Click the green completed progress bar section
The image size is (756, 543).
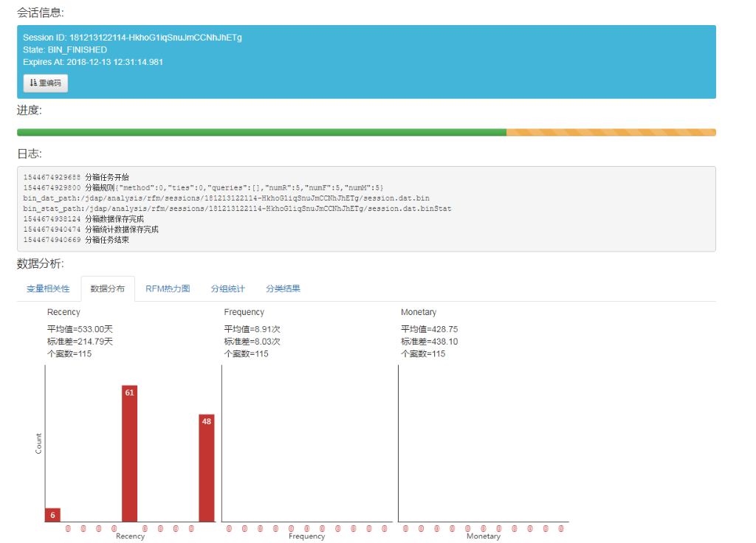click(261, 132)
